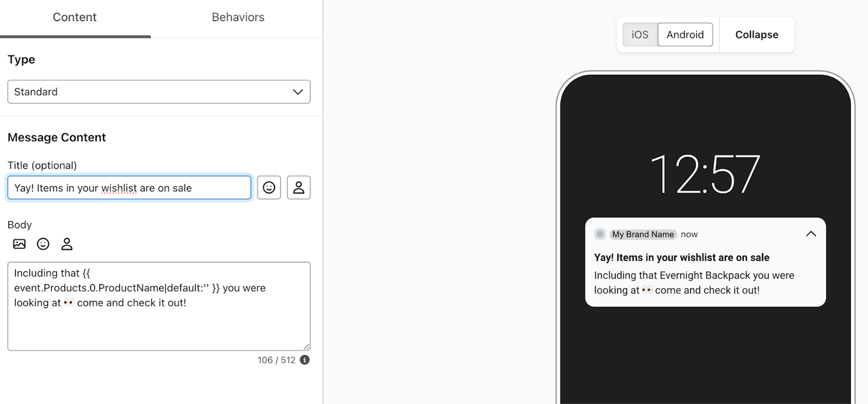Screen dimensions: 868x404
Task: Open the Type dropdown showing Standard
Action: [159, 92]
